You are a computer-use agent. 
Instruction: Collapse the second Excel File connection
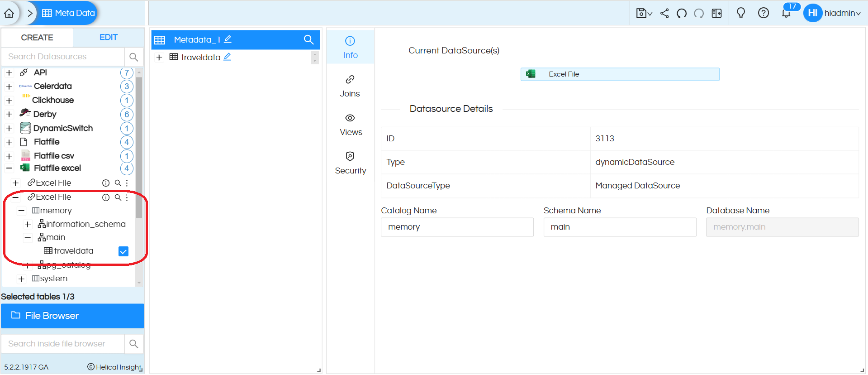15,197
